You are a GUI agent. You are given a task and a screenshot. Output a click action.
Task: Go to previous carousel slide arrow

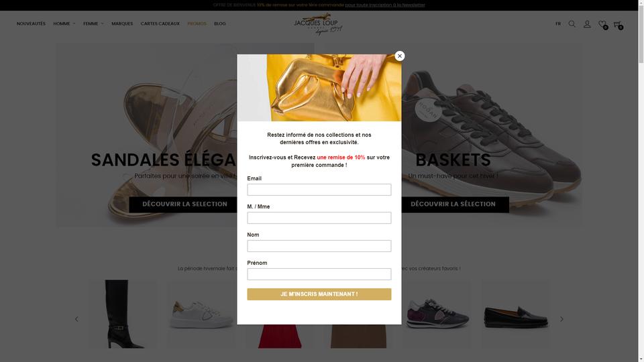76,319
